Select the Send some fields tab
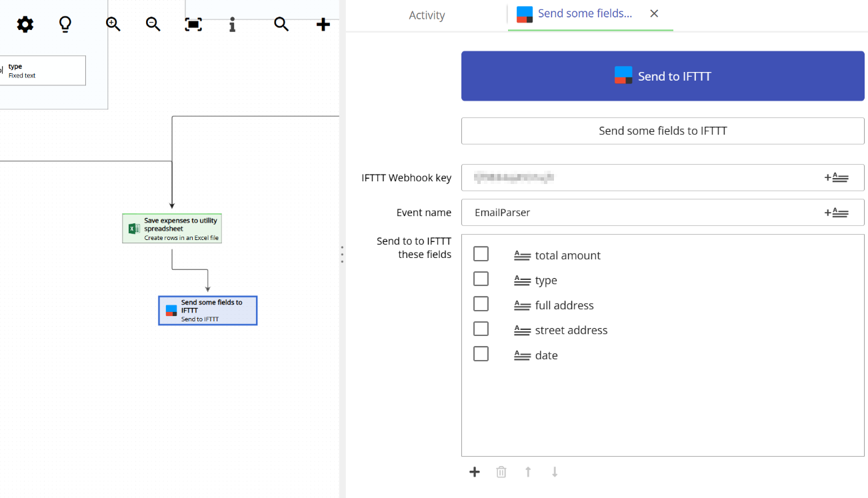The image size is (868, 498). [585, 13]
